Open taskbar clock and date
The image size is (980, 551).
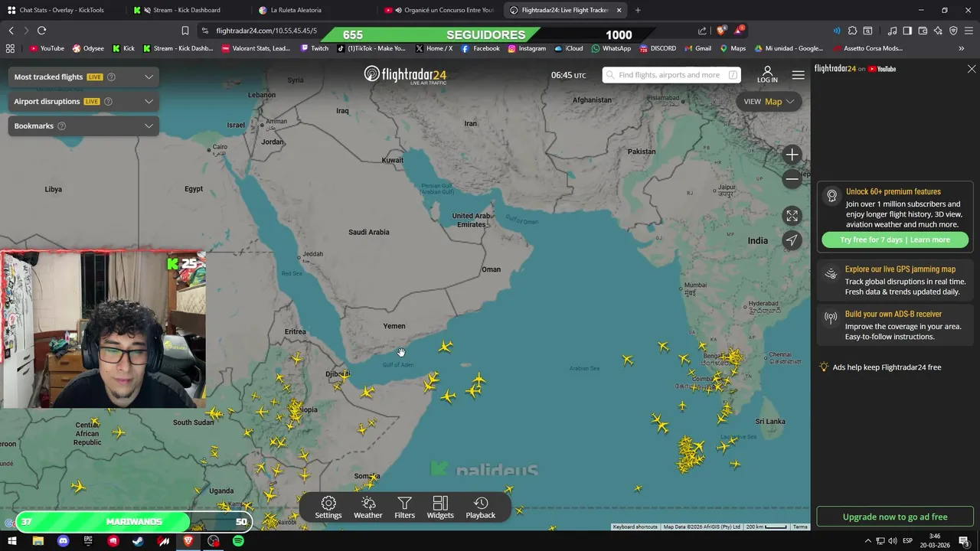pyautogui.click(x=935, y=541)
